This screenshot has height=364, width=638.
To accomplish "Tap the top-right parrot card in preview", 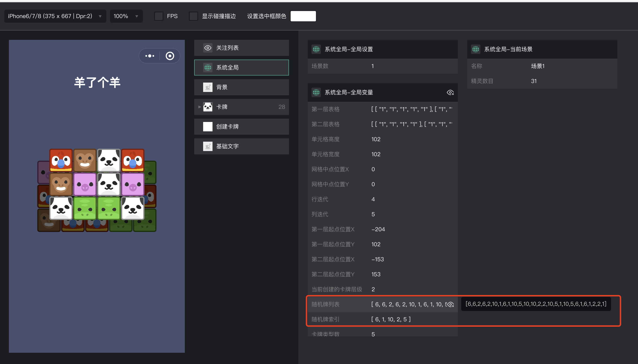I will point(133,160).
